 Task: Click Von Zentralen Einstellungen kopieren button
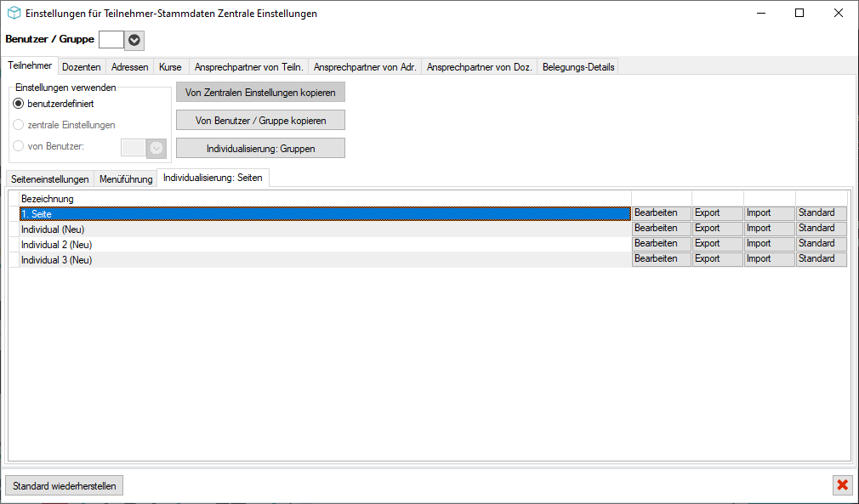(x=261, y=92)
